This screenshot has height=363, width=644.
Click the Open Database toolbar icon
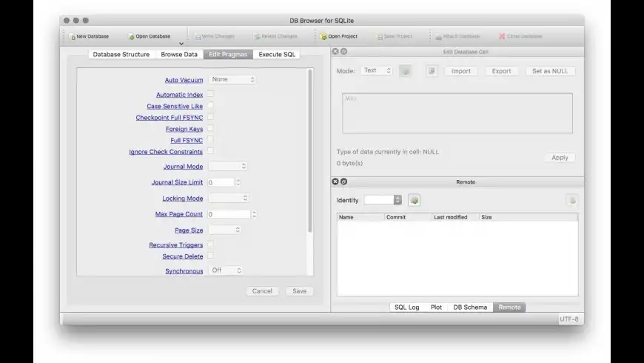pos(132,37)
